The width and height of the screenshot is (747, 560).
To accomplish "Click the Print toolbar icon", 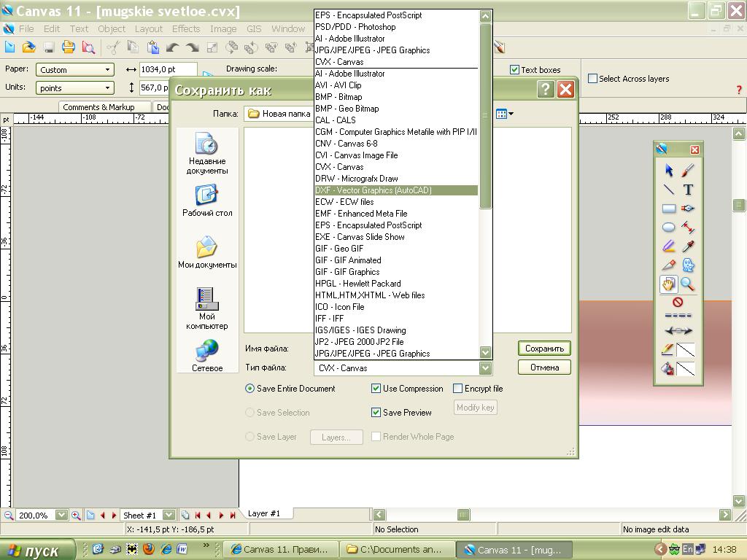I will click(x=68, y=47).
